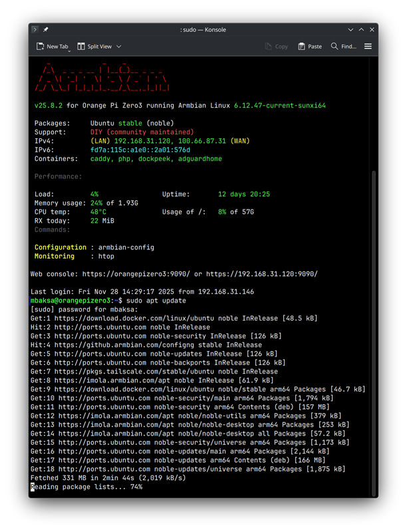Click the Konsole application icon in the title bar

pyautogui.click(x=35, y=29)
